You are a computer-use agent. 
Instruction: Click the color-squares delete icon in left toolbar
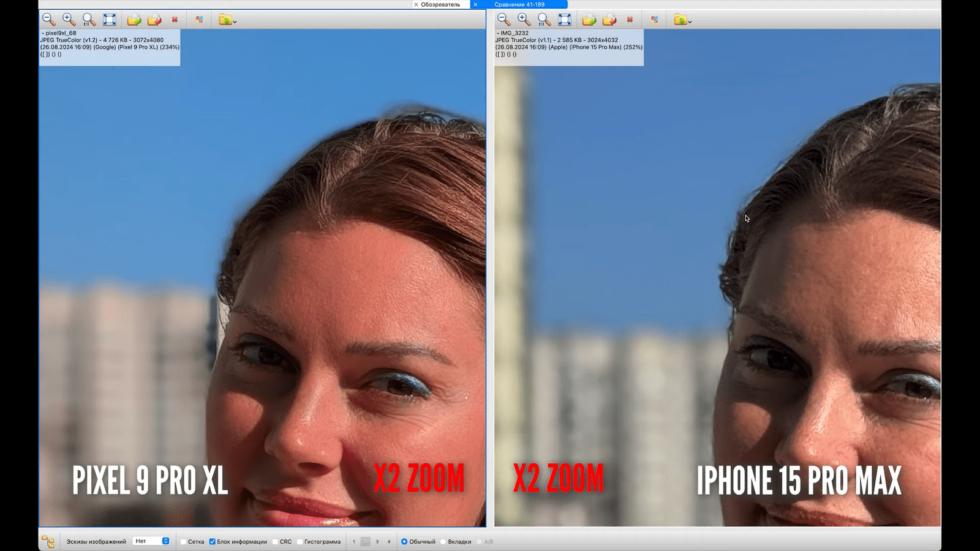[200, 20]
